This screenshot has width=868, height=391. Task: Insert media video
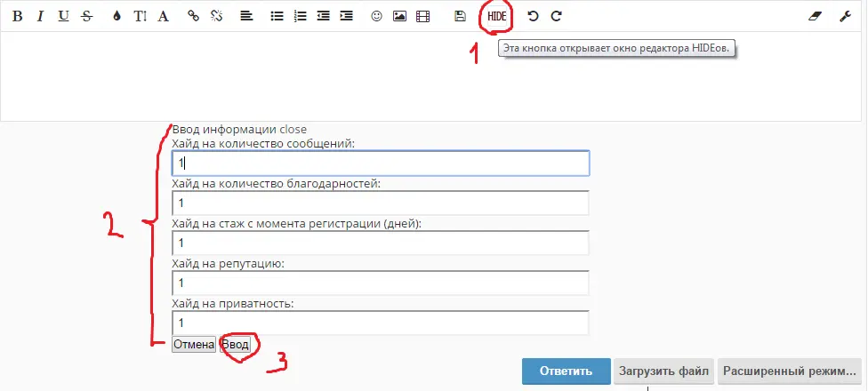(x=423, y=16)
